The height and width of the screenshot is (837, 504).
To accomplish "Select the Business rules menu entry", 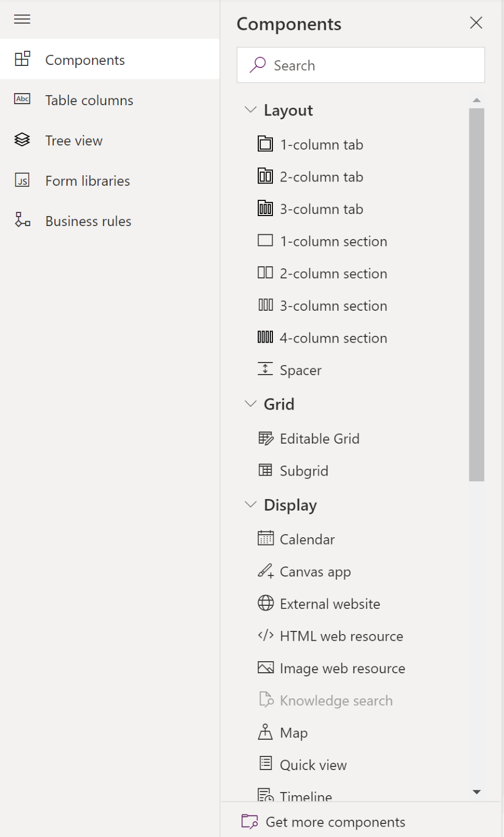I will 88,221.
